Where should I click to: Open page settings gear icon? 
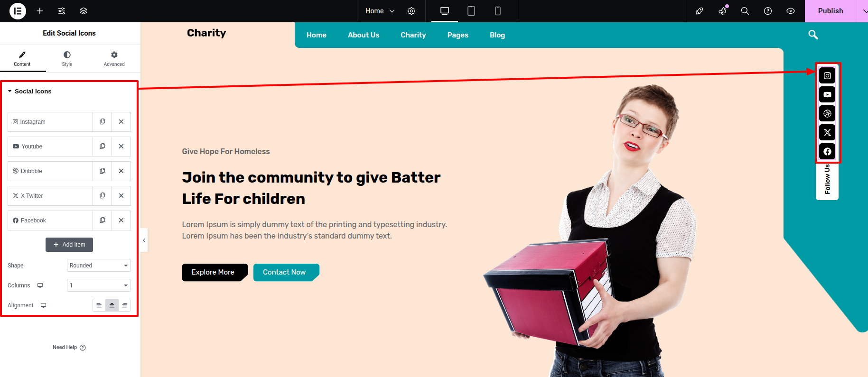click(411, 11)
